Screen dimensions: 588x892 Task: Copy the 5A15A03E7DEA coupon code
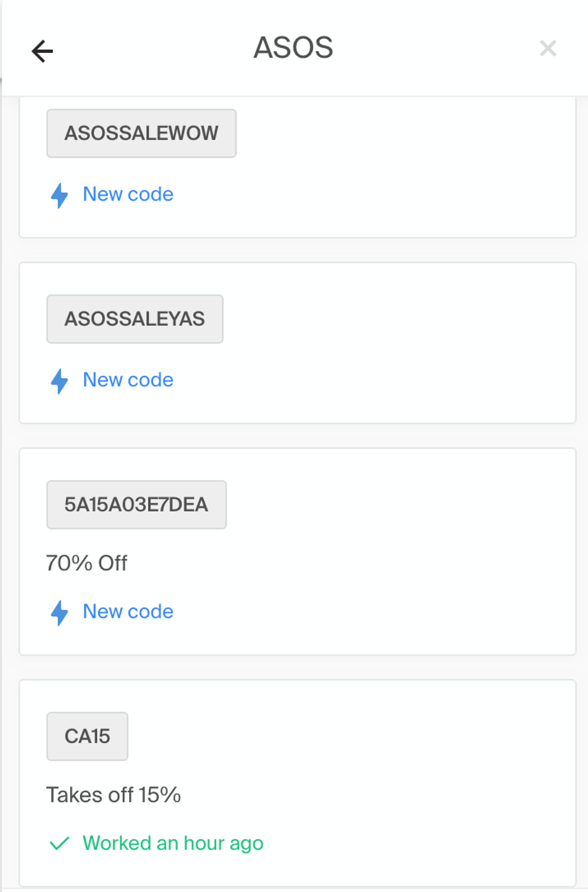point(136,505)
